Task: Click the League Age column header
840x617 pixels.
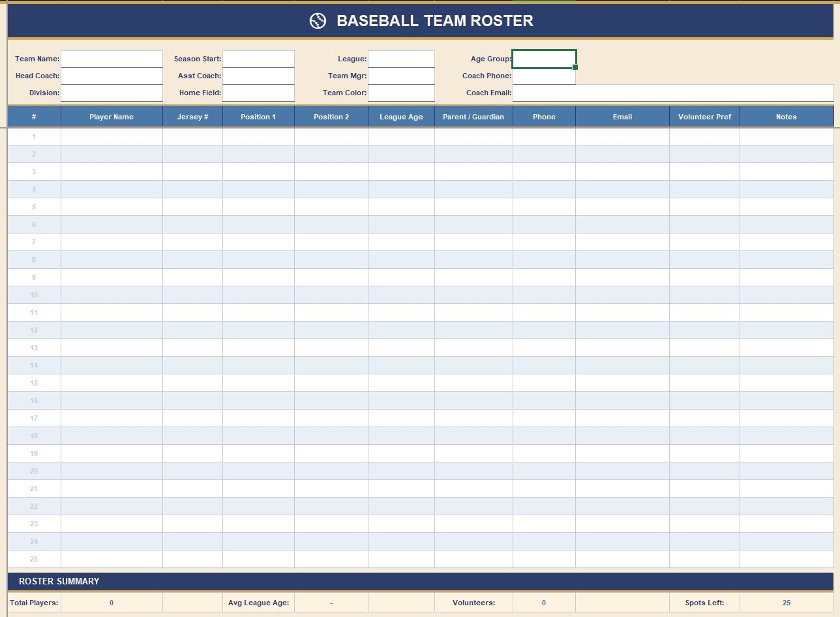Action: click(x=401, y=117)
